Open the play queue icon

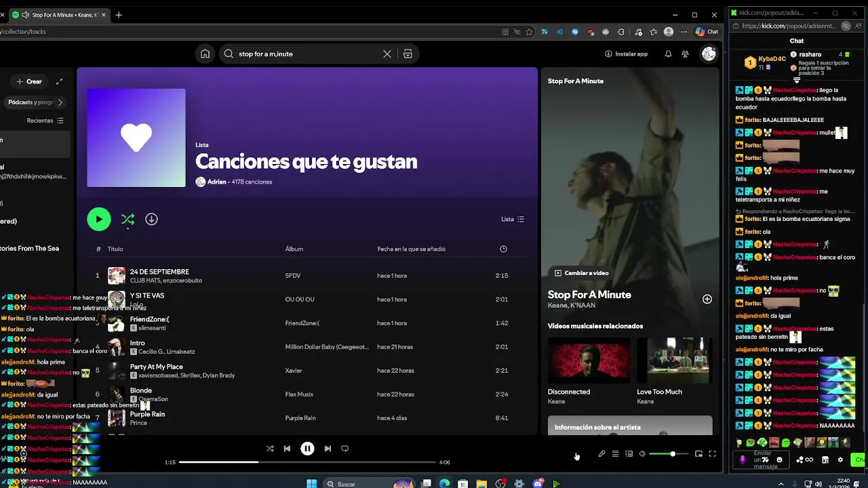(615, 454)
